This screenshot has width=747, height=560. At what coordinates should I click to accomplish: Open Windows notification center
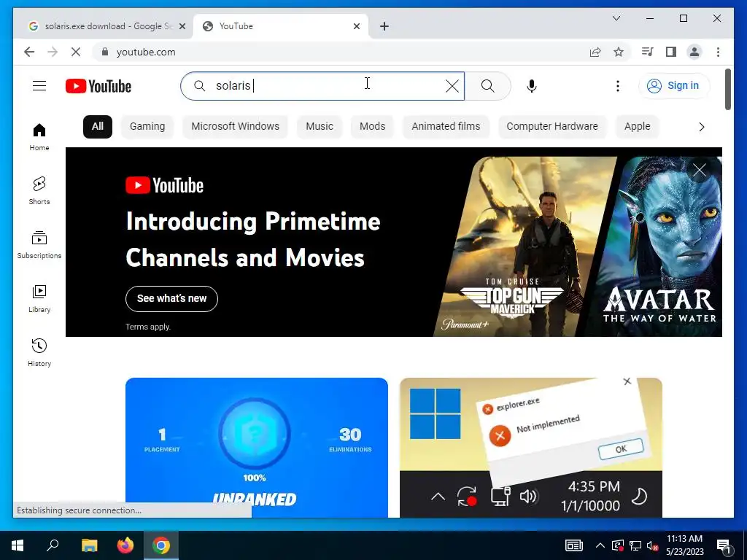[724, 545]
